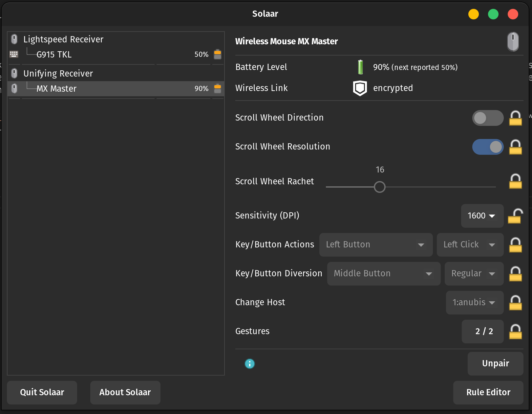Click the large mouse icon beside device title

click(x=513, y=41)
